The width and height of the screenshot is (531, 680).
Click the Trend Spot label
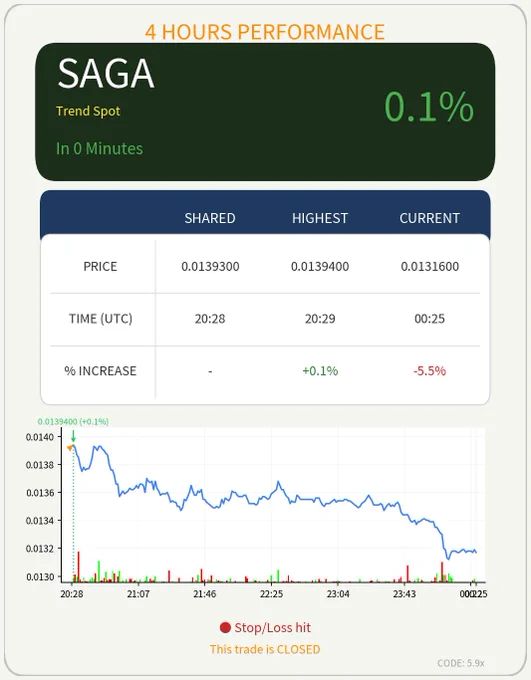coord(88,111)
